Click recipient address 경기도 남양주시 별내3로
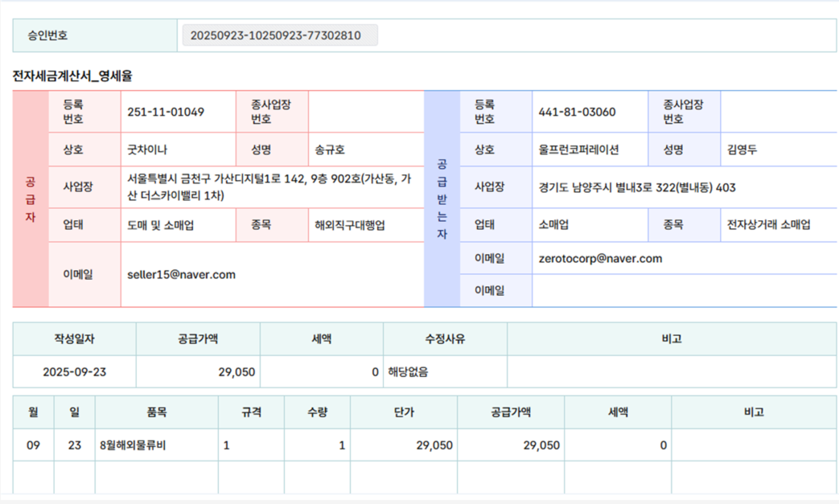This screenshot has height=504, width=839. coord(637,187)
